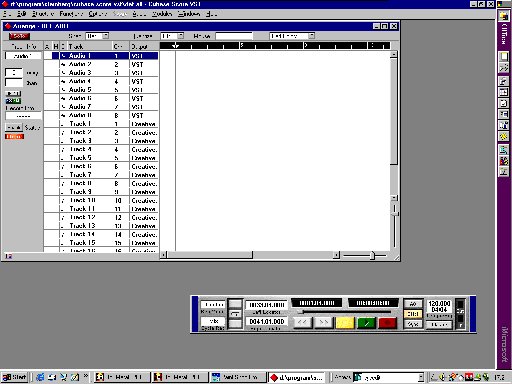Toggle the Master button in the transport bar
Viewport: 512px width, 384px height.
point(439,324)
